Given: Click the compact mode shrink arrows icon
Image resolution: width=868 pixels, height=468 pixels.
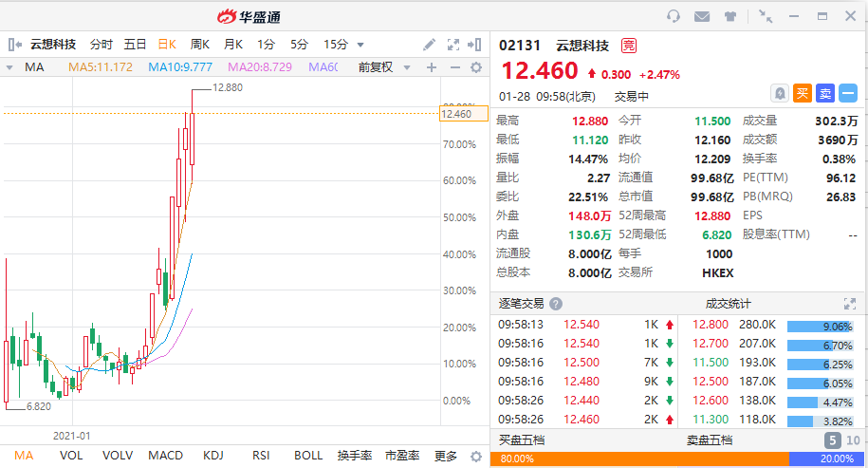Looking at the screenshot, I should [766, 16].
